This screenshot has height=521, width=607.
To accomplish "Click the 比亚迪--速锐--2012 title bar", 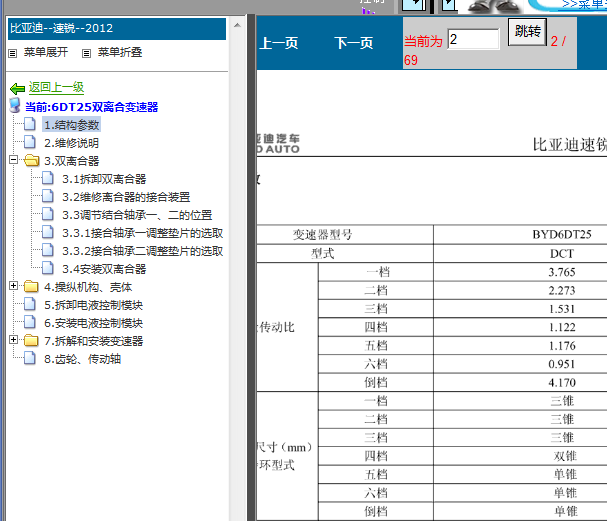I will (117, 28).
